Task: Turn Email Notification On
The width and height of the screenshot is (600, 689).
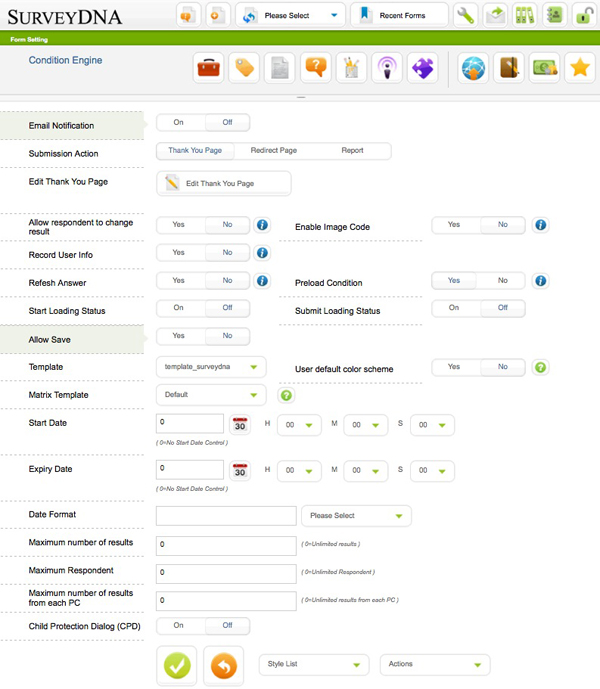Action: click(x=179, y=123)
